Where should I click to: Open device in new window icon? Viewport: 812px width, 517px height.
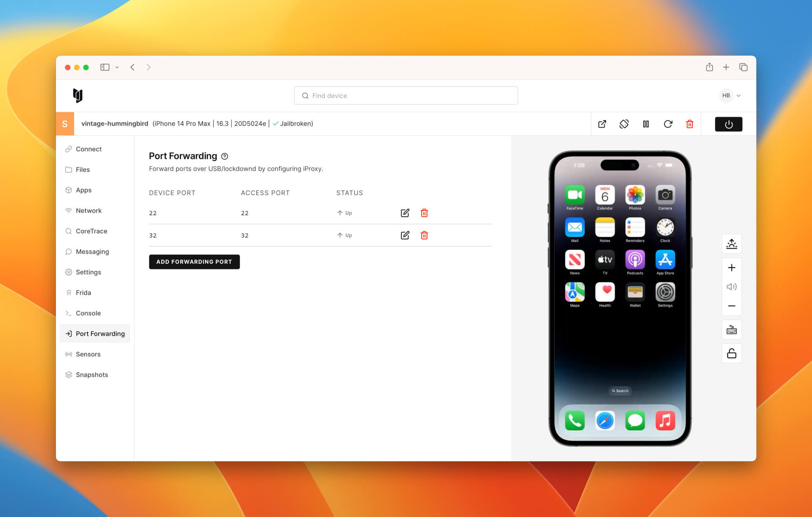point(602,124)
